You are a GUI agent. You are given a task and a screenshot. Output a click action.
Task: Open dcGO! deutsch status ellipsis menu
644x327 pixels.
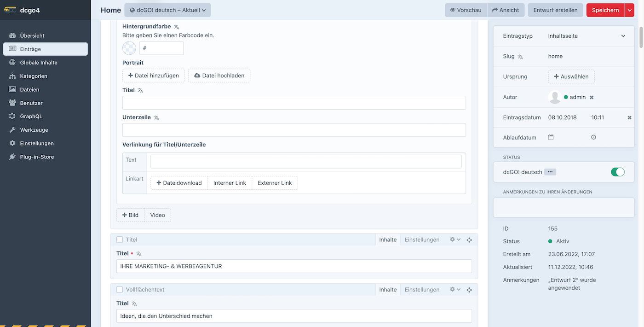coord(550,172)
